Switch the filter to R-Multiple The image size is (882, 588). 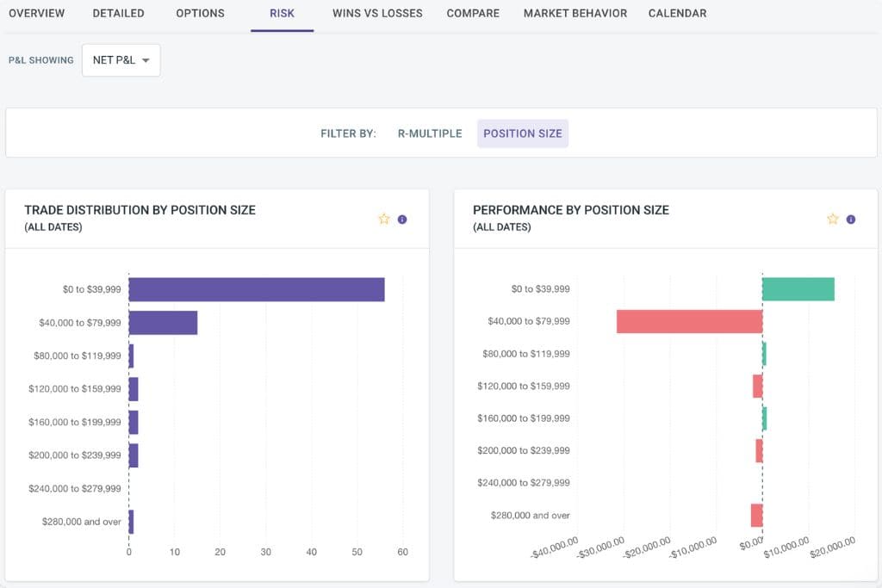click(x=430, y=133)
